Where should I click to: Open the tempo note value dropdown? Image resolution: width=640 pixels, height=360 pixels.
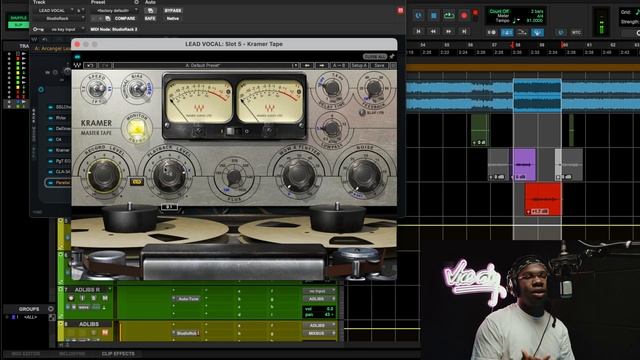click(516, 20)
